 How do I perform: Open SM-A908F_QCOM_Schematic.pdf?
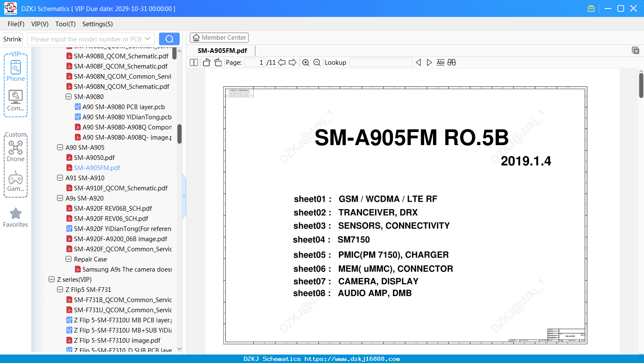[x=121, y=66]
